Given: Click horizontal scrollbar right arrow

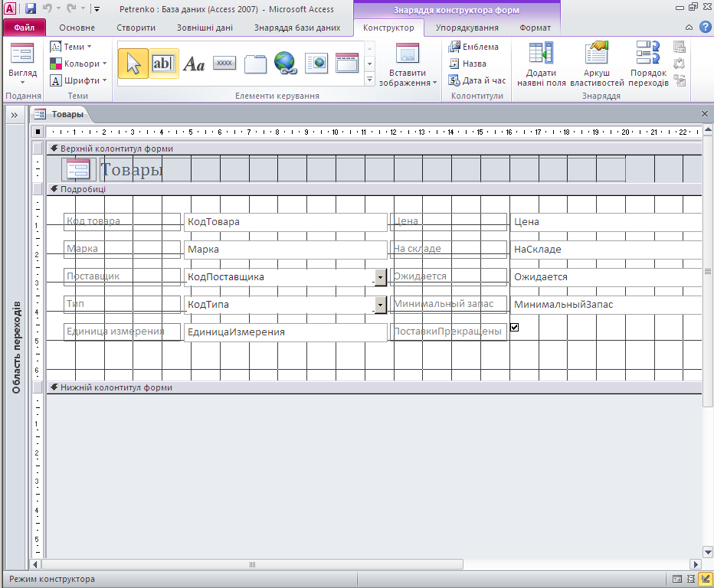Looking at the screenshot, I should (696, 564).
